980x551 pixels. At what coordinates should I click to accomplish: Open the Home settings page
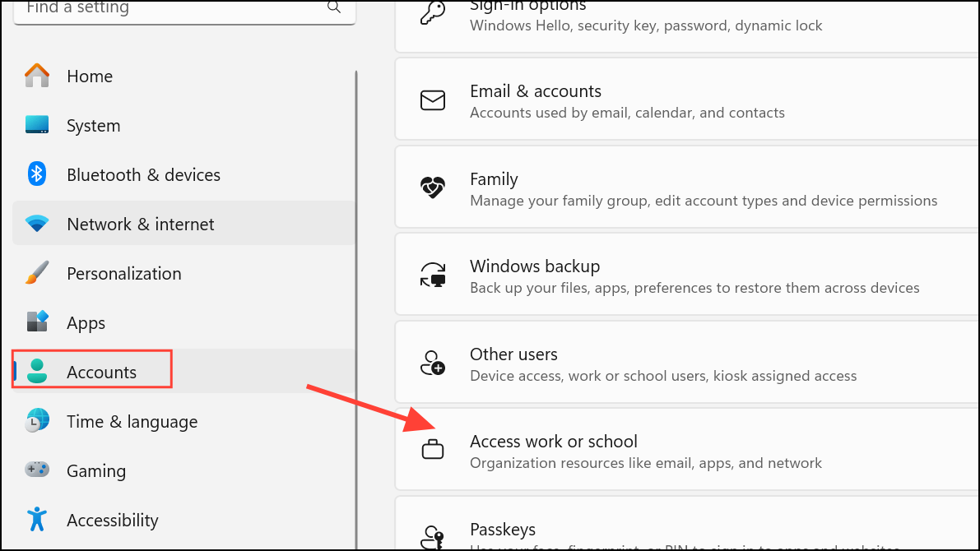point(183,76)
